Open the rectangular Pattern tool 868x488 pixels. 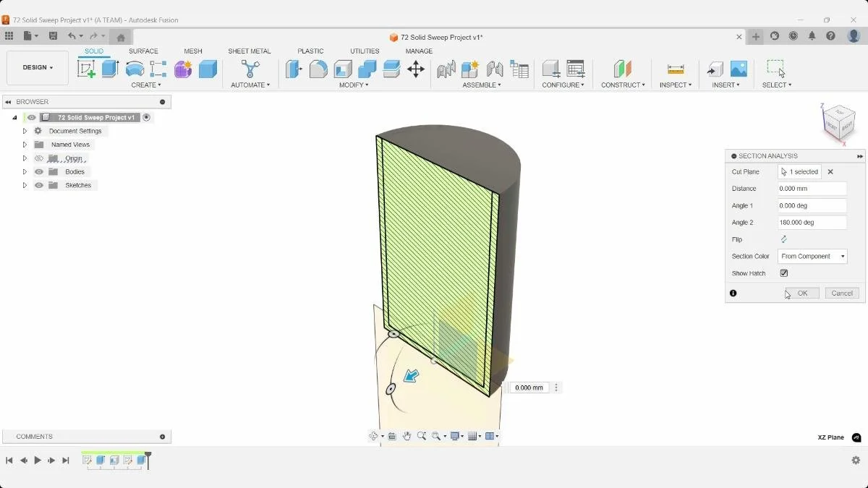point(158,69)
